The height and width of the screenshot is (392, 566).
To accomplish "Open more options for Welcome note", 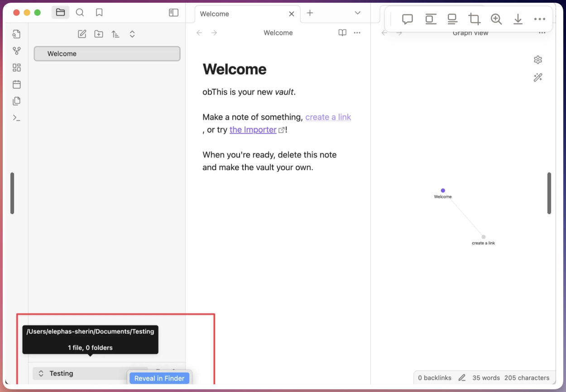I will click(357, 33).
